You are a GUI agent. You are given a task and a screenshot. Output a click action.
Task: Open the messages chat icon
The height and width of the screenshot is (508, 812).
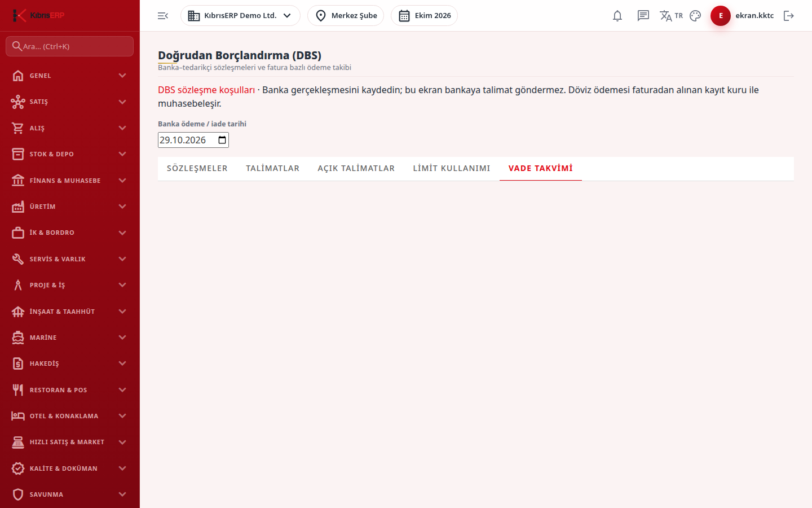click(x=643, y=16)
